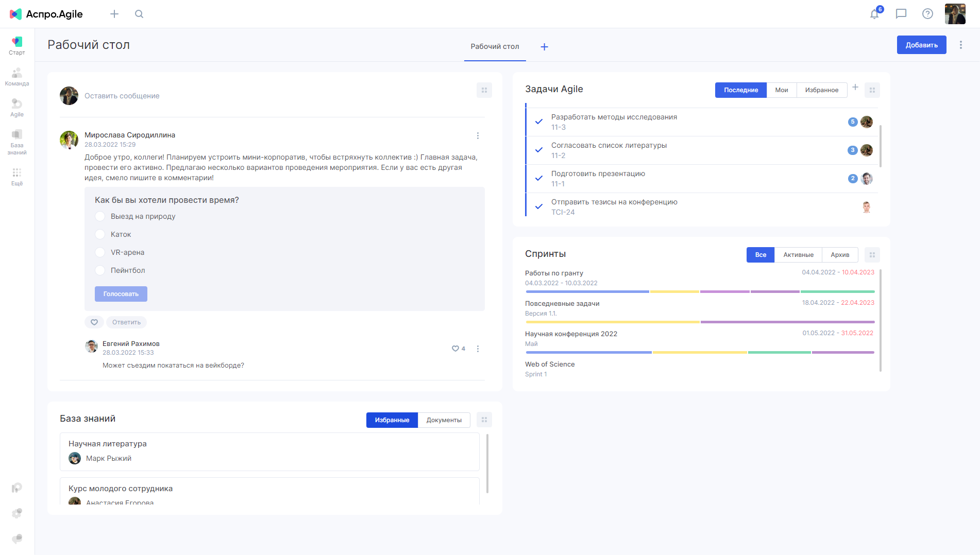
Task: Open options menu for Евгений Рахимов comment
Action: click(x=478, y=349)
